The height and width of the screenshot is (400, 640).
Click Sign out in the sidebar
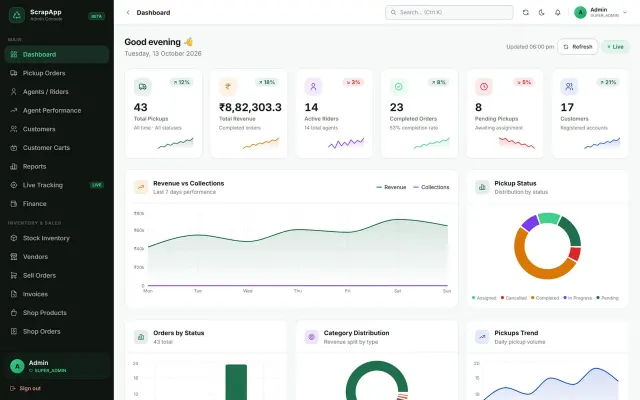tap(25, 388)
